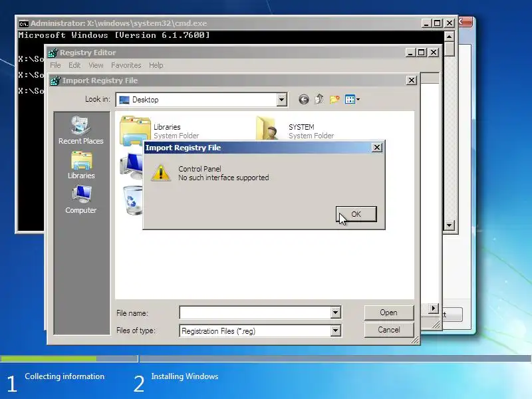Maximize the Registry Editor window
Viewport: 532px width, 399px height.
422,53
